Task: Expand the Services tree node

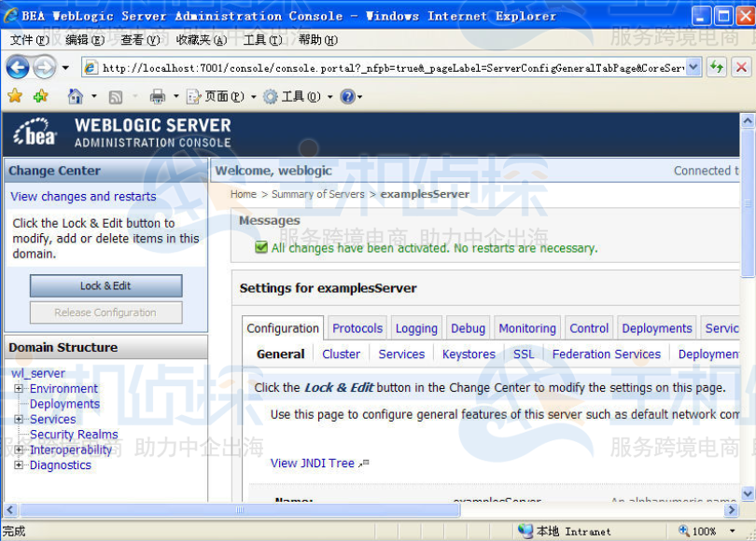Action: pyautogui.click(x=18, y=419)
